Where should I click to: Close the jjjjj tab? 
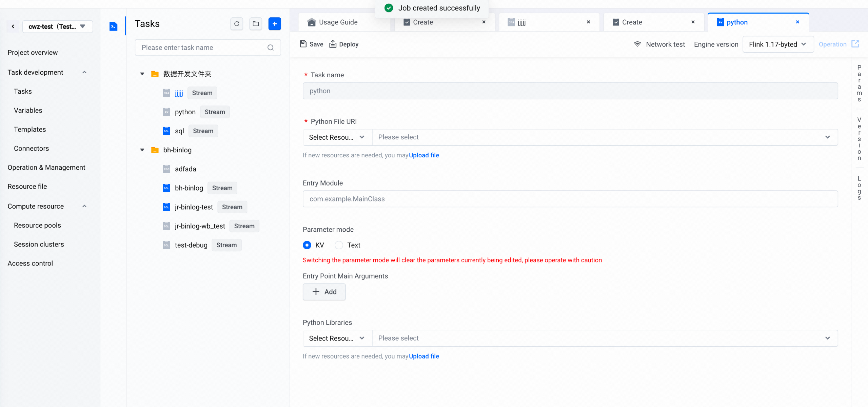[x=588, y=22]
